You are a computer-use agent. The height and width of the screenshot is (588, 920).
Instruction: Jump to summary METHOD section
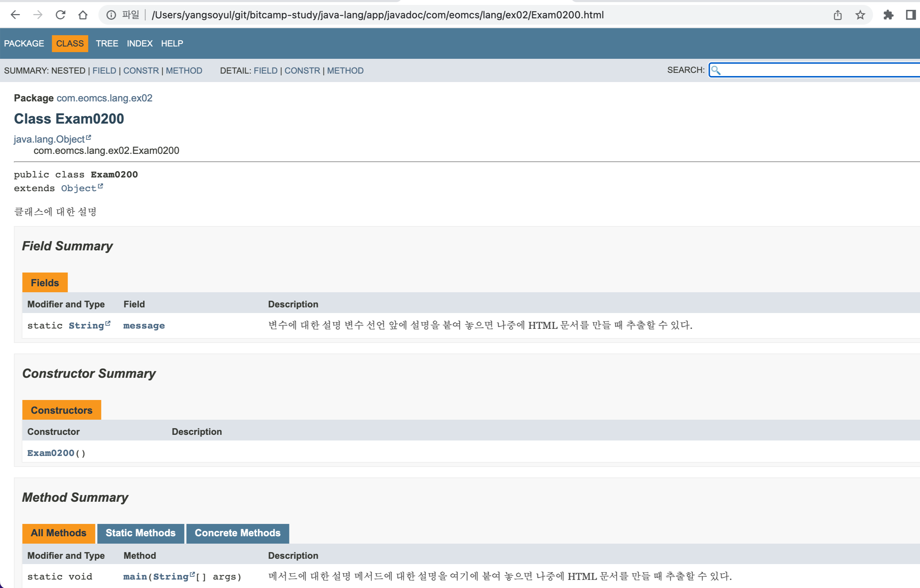(x=184, y=71)
